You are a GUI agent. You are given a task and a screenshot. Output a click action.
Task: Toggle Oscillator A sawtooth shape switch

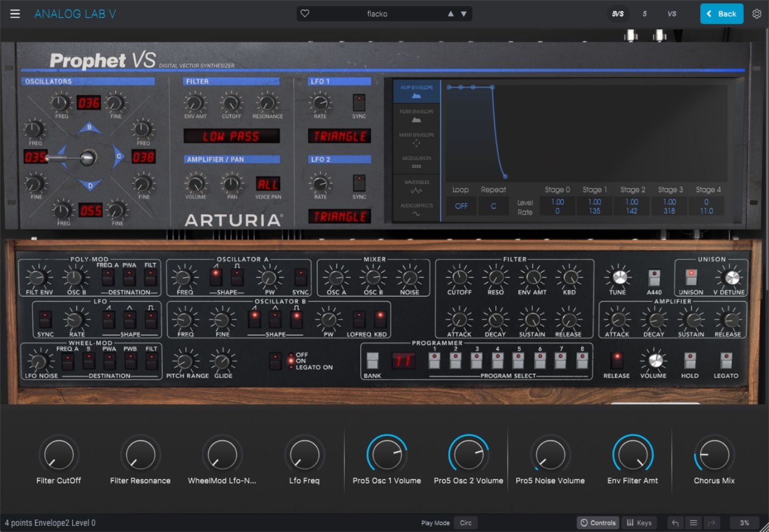click(x=216, y=277)
